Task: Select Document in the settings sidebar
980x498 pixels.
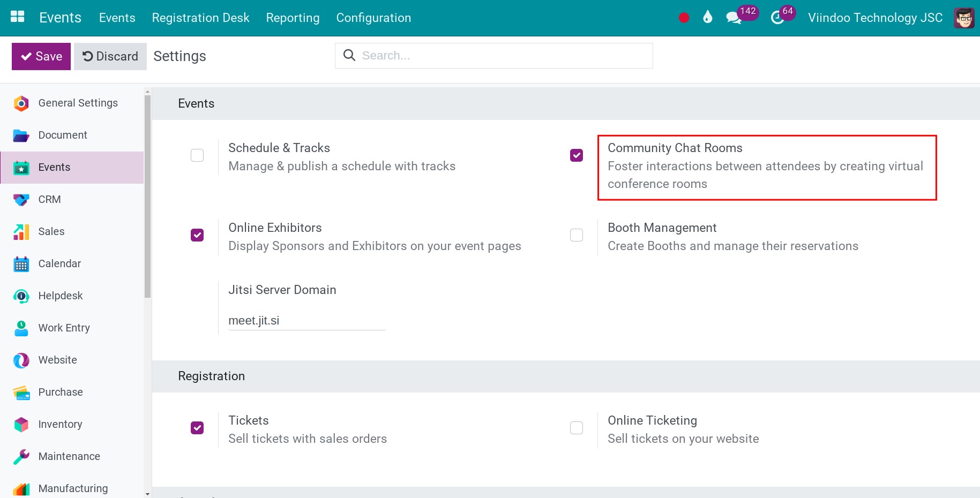Action: tap(72, 135)
